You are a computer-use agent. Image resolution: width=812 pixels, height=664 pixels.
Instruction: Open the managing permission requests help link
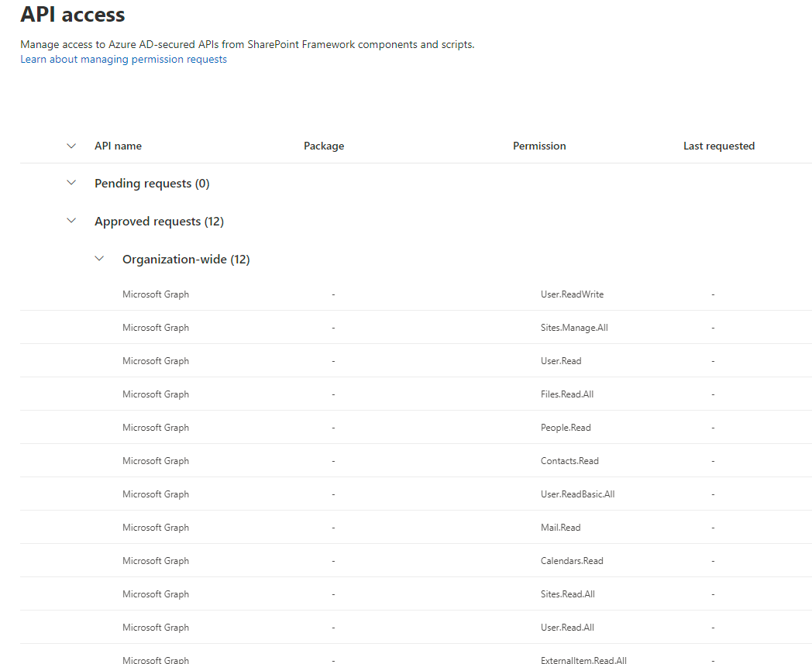point(123,59)
